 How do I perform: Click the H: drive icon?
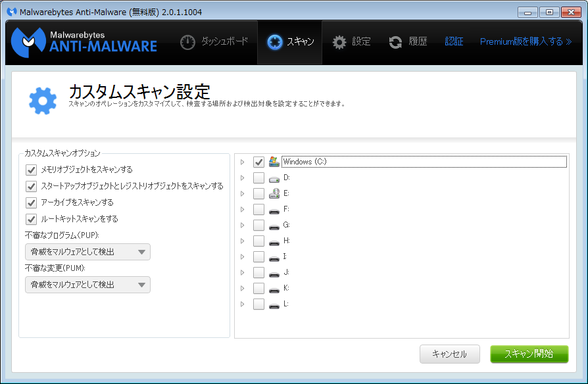(x=274, y=243)
